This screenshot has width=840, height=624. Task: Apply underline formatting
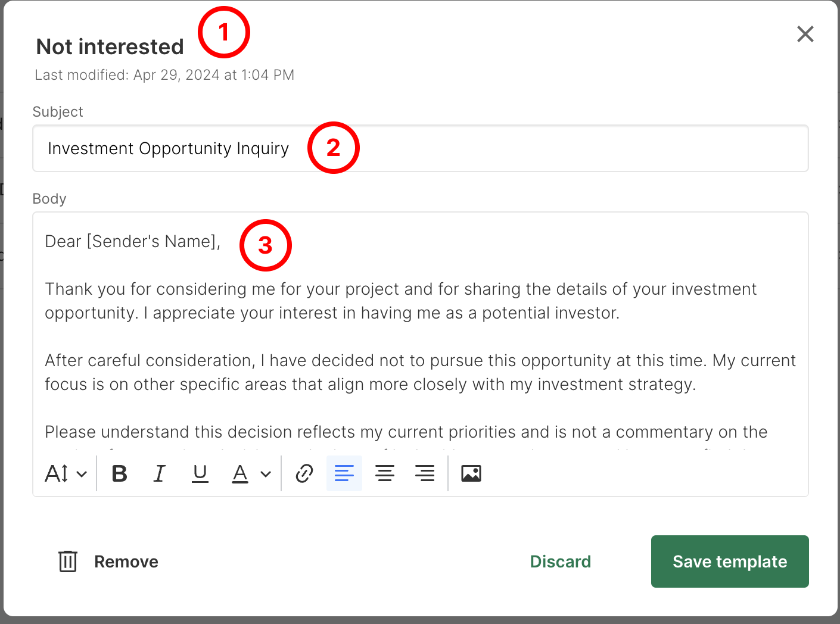point(200,473)
